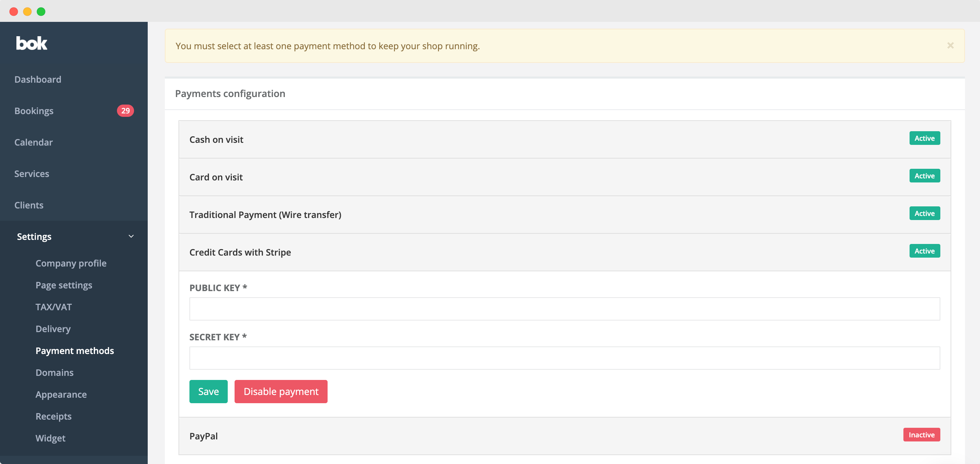Screen dimensions: 980x464
Task: Click the bok logo
Action: point(31,43)
